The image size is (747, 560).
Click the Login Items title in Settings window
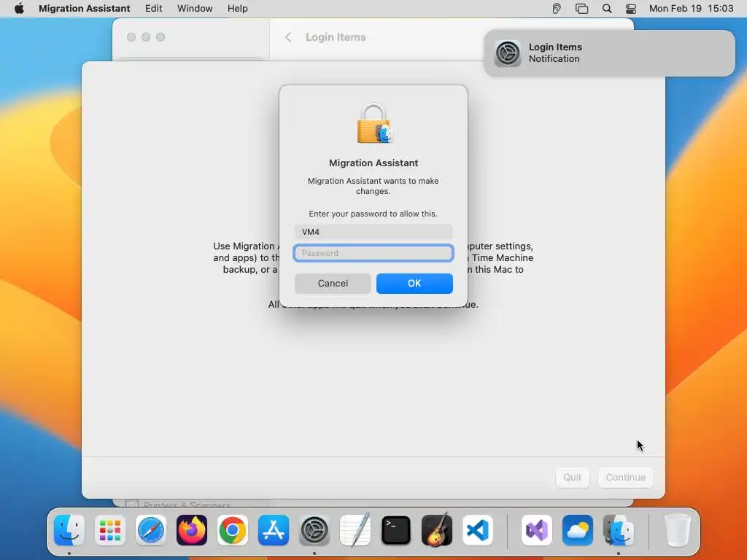(x=336, y=37)
